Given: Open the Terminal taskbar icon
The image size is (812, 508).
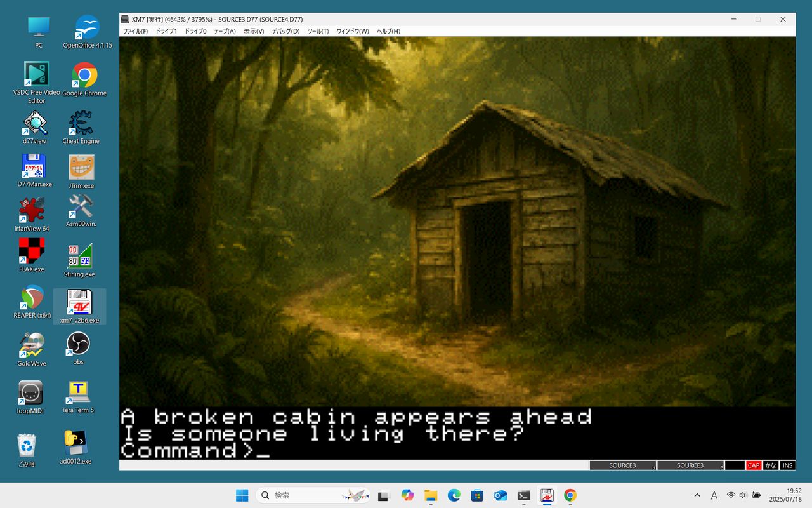Looking at the screenshot, I should click(524, 495).
